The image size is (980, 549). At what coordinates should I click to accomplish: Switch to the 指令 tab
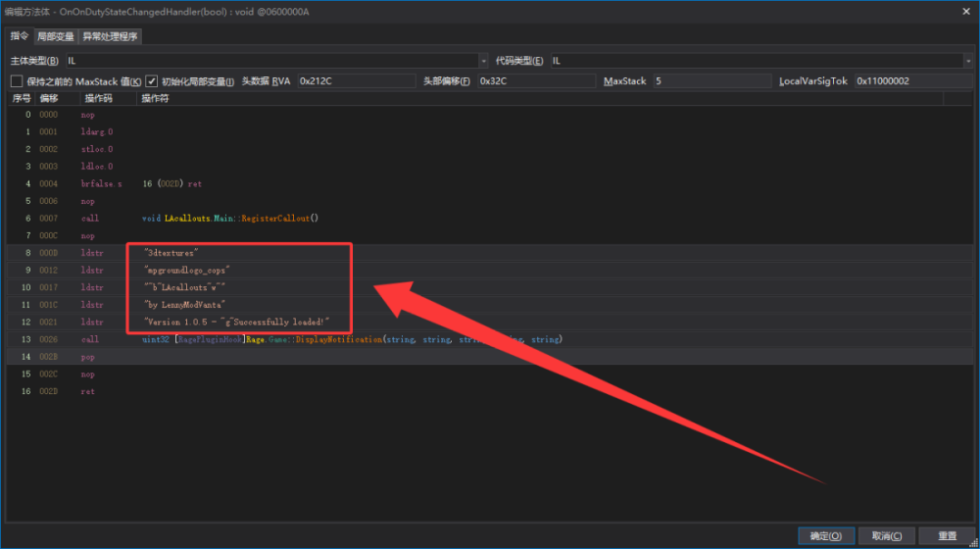(20, 36)
